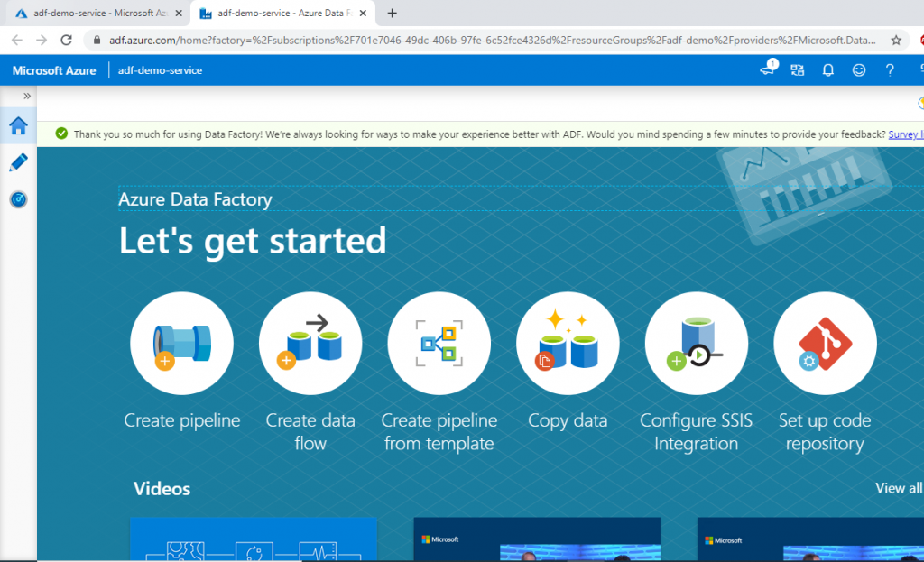The width and height of the screenshot is (924, 562).
Task: Click the Azure Data Factory title text
Action: (x=195, y=199)
